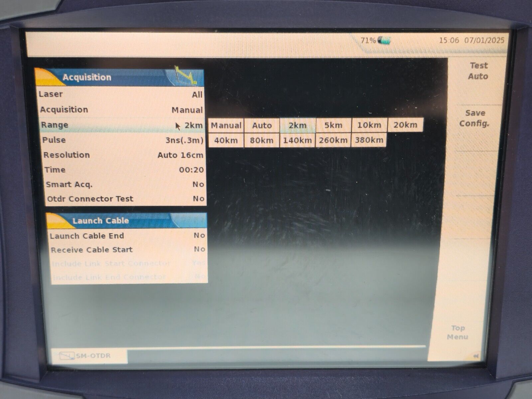The height and width of the screenshot is (399, 532).
Task: Select the SM-OTDR tab
Action: 90,356
